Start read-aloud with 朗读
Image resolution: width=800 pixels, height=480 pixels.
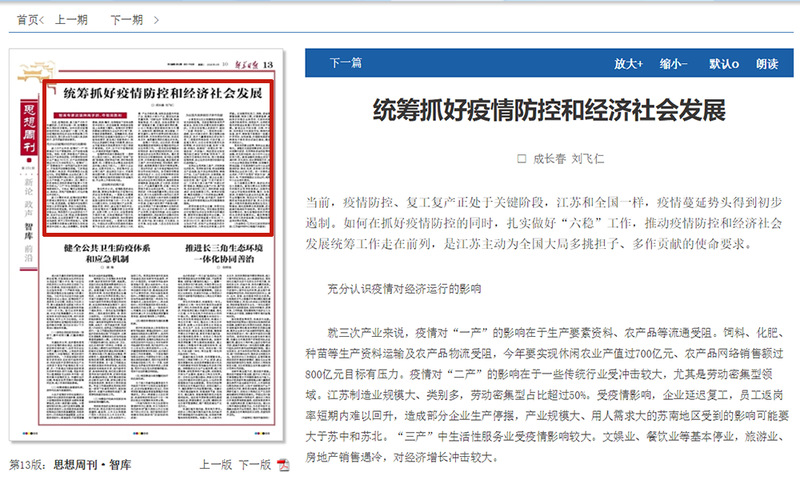(767, 64)
